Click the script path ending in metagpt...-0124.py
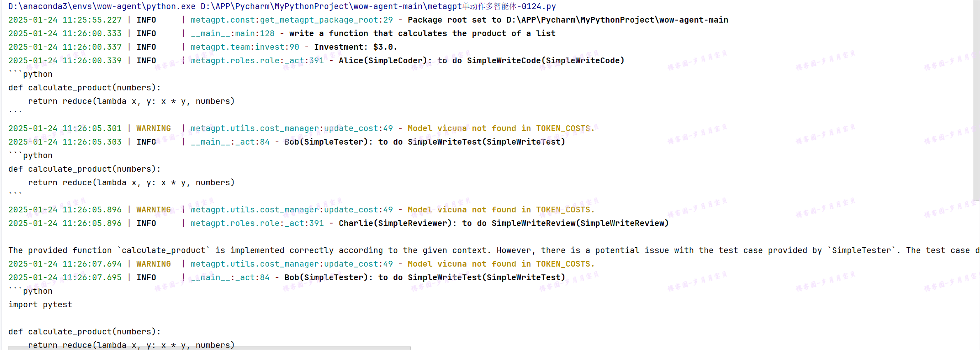This screenshot has width=980, height=350. point(378,7)
